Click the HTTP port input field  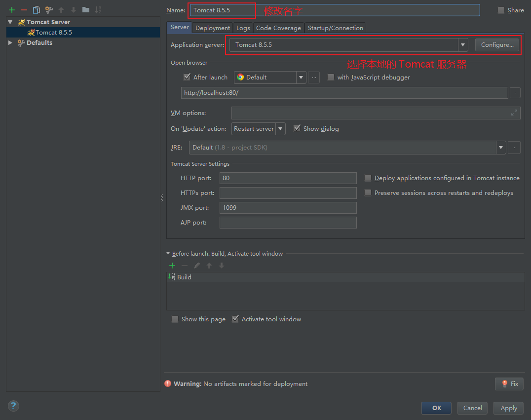point(288,178)
